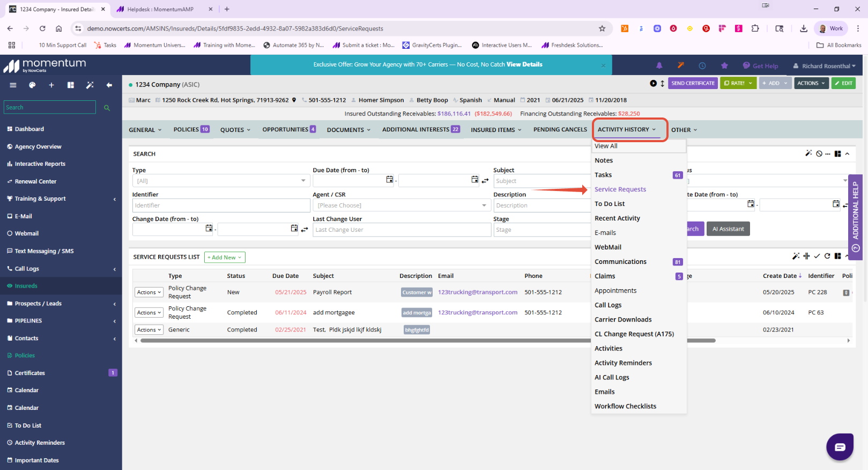Open the chat widget bubble icon
868x470 pixels.
point(840,446)
